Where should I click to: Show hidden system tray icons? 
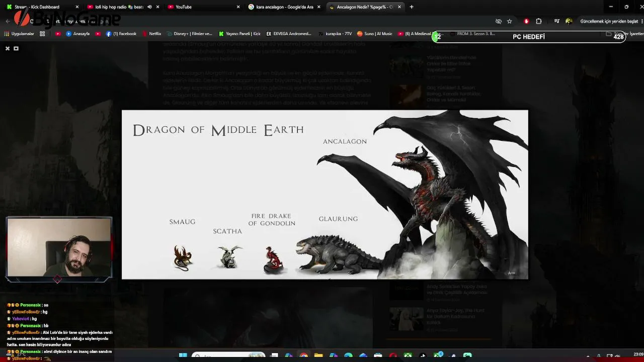[x=588, y=356]
